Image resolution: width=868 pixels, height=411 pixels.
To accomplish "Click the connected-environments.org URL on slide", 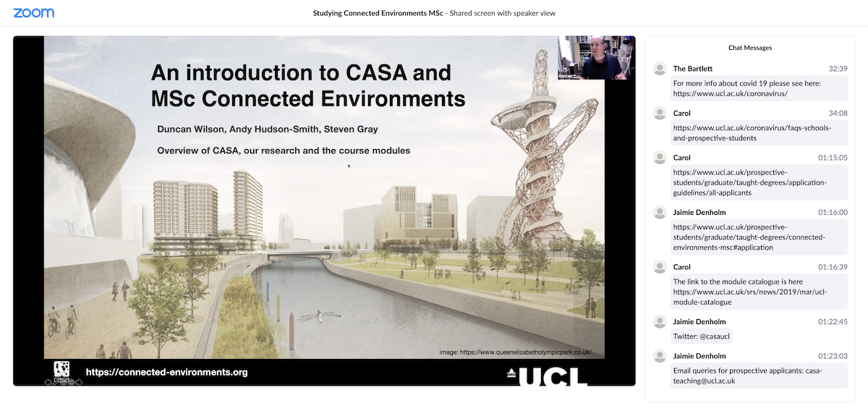I will click(166, 373).
